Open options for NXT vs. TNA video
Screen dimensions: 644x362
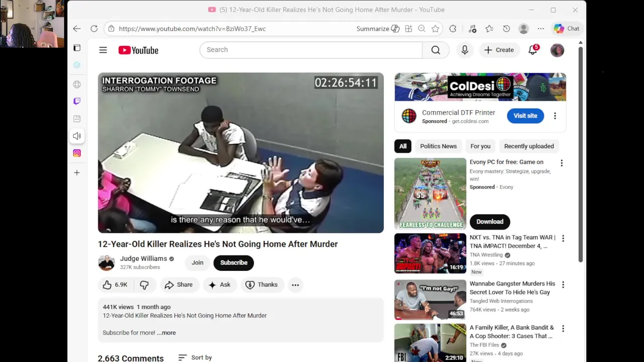[563, 238]
